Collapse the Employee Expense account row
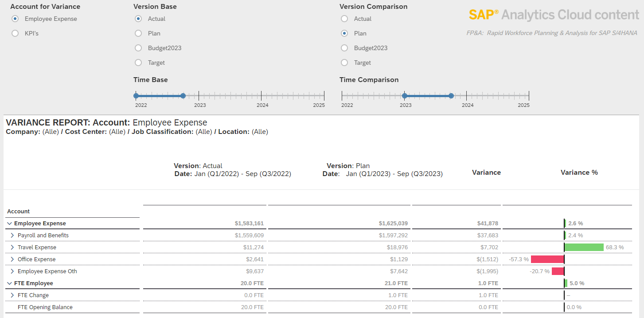This screenshot has width=644, height=318. tap(9, 223)
